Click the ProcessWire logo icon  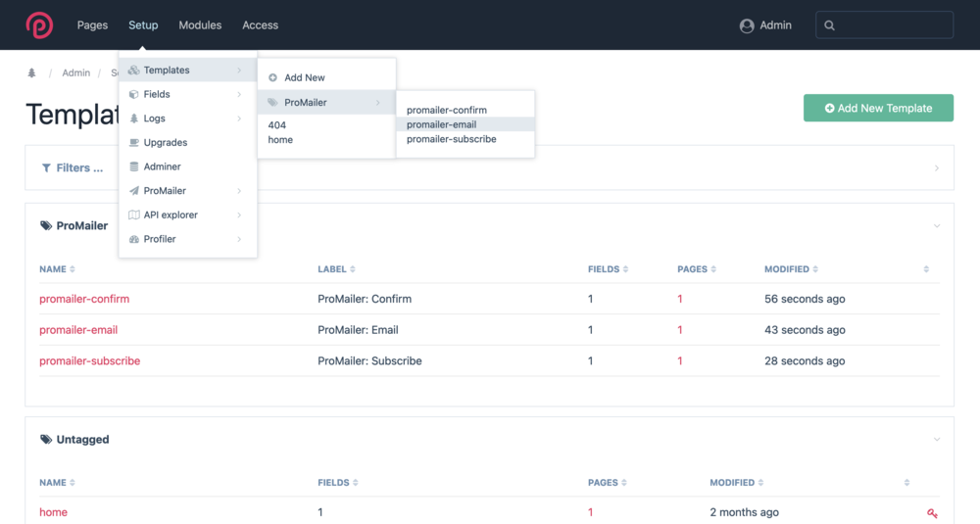point(39,24)
